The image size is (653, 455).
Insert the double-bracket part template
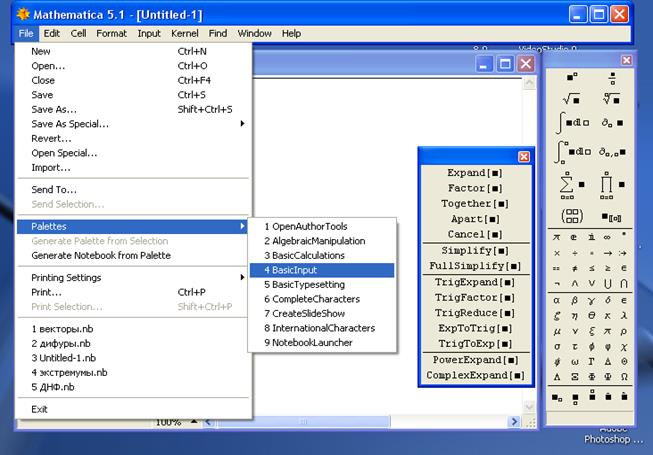[612, 217]
